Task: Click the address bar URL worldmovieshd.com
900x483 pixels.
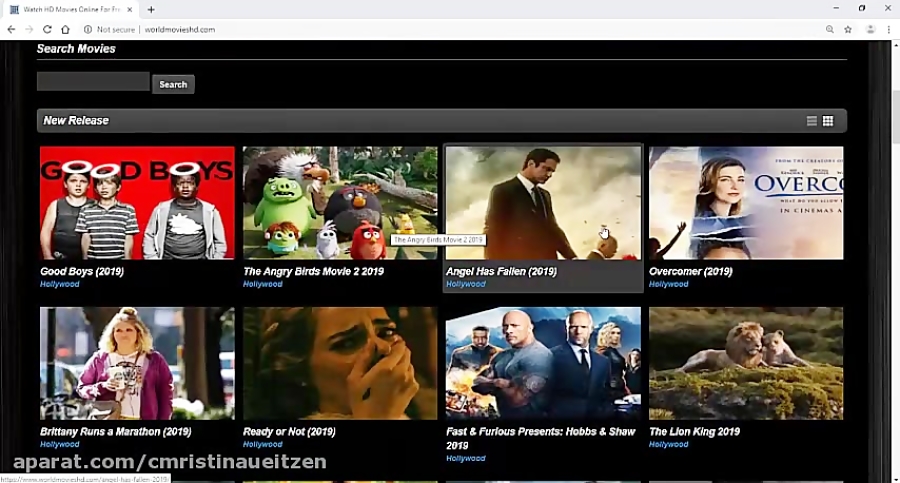Action: [x=180, y=30]
